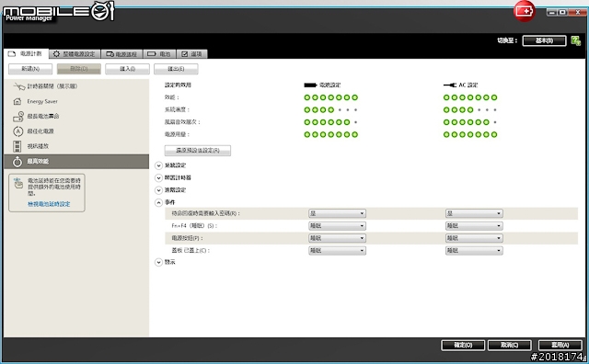The width and height of the screenshot is (589, 364).
Task: Expand the 系統設定 section
Action: click(158, 165)
